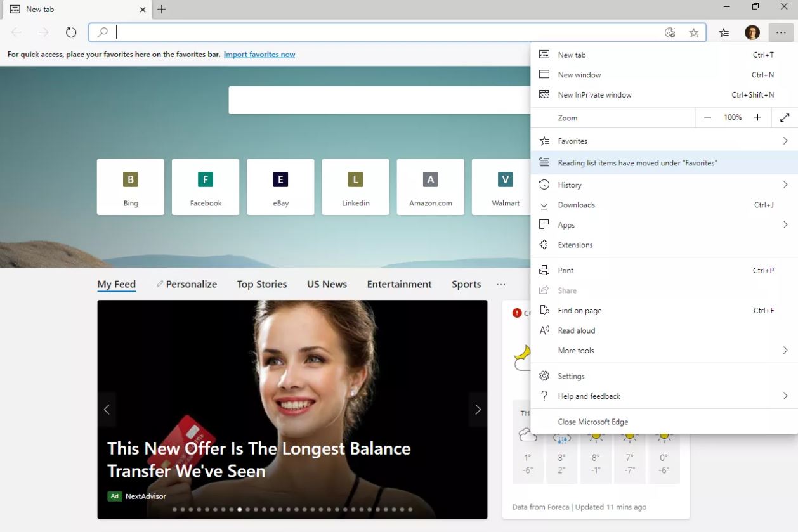798x532 pixels.
Task: Click the star icon to add page to favorites
Action: pos(693,33)
